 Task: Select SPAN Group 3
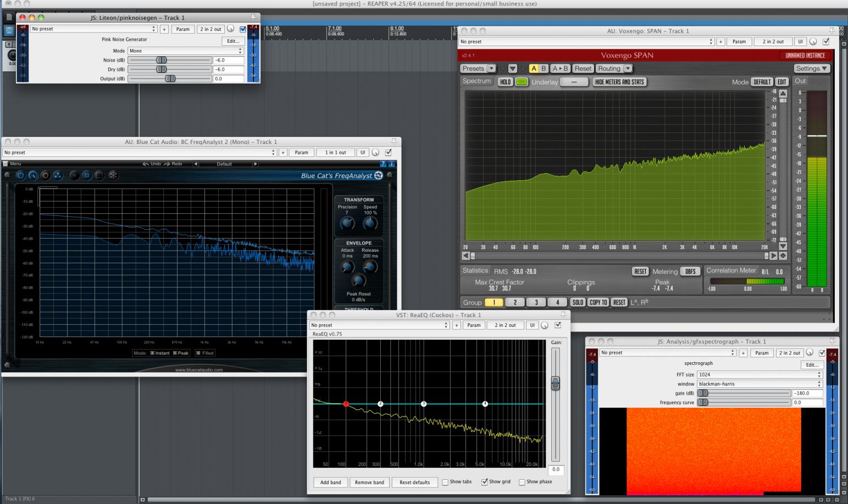[536, 302]
